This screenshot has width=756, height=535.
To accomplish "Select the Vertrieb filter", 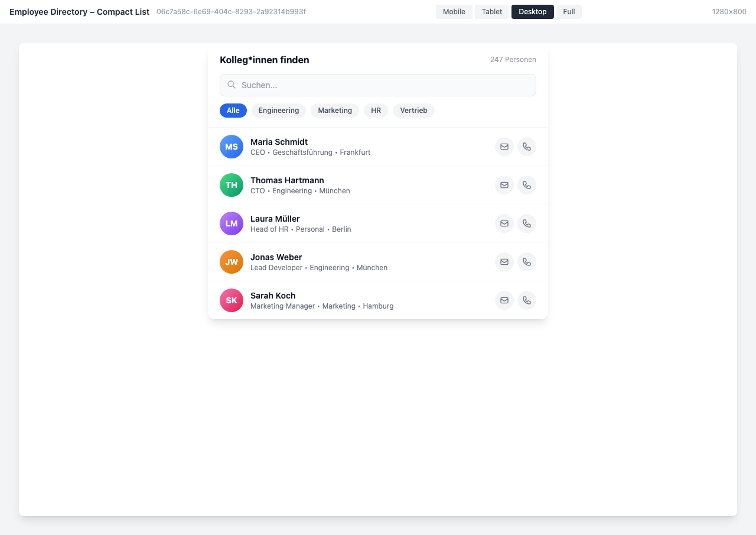I will pos(413,111).
